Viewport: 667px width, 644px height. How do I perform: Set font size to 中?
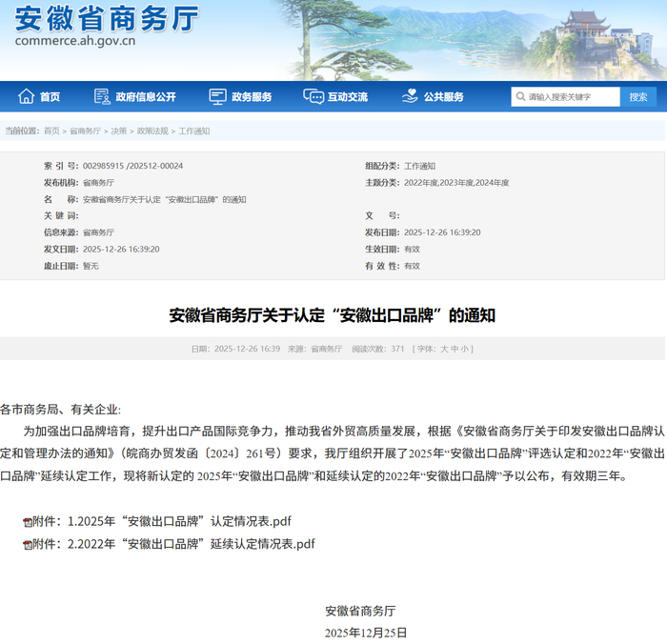tap(455, 349)
